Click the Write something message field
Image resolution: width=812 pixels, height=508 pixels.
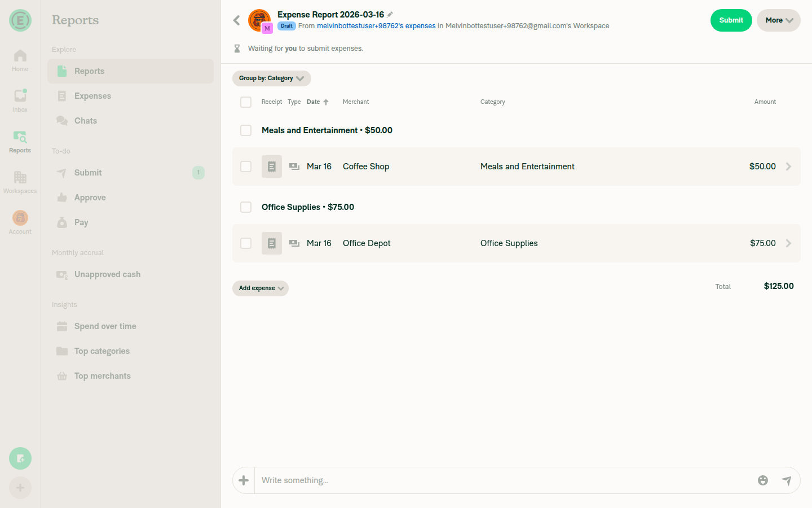[395, 480]
